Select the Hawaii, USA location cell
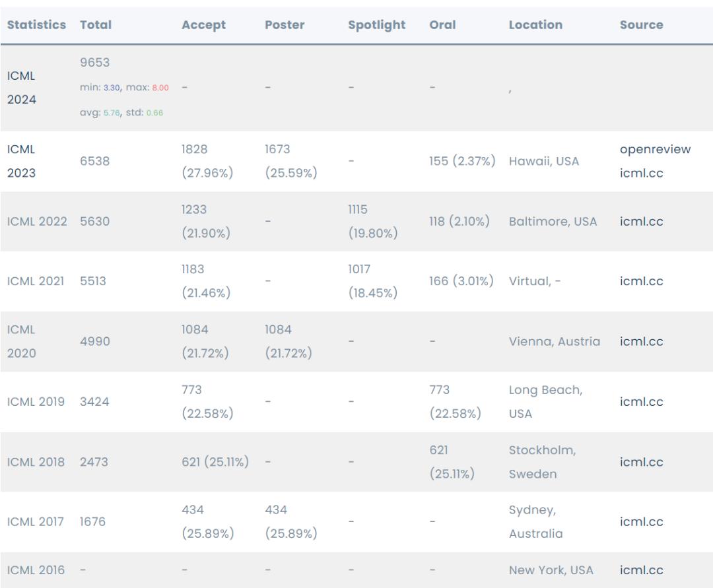The height and width of the screenshot is (588, 713). (x=544, y=161)
